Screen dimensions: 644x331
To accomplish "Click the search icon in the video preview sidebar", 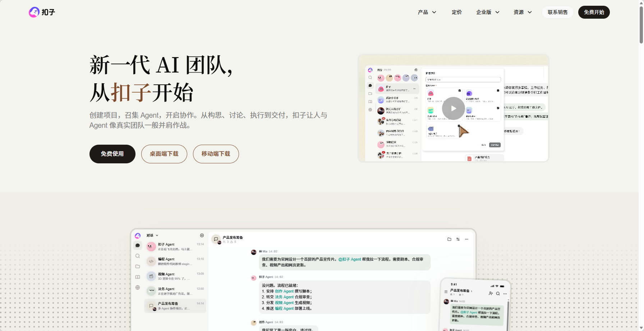I will click(x=370, y=78).
